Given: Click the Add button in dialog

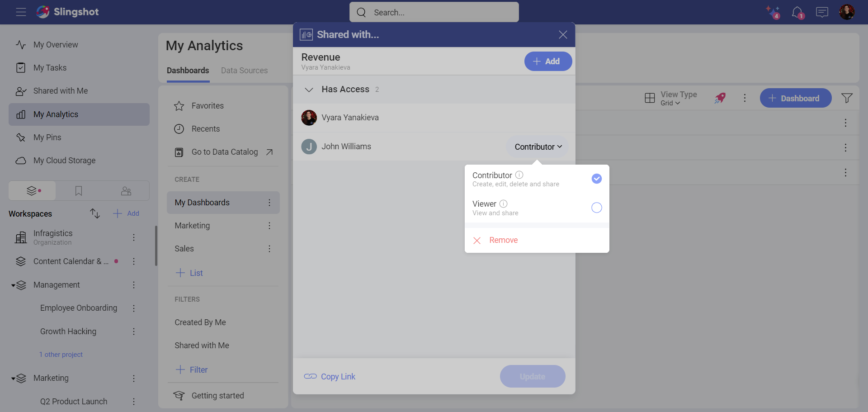Looking at the screenshot, I should tap(548, 62).
